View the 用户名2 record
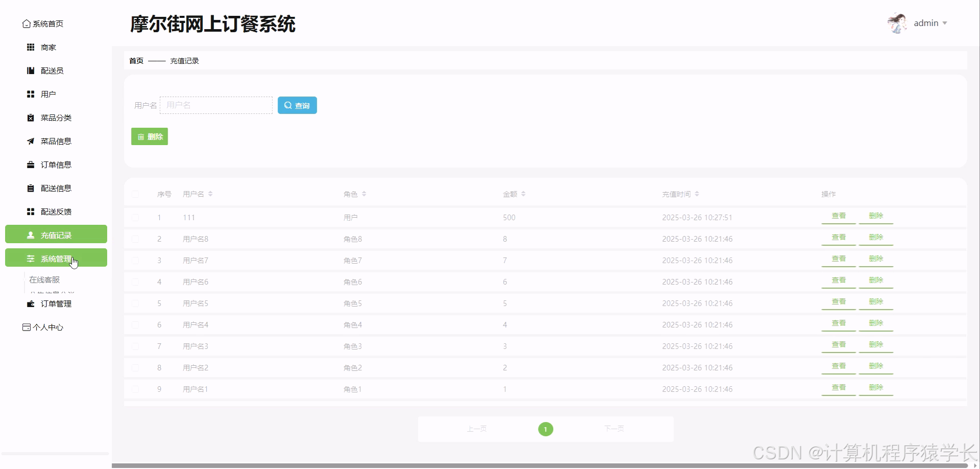Screen dimensions: 980x469 839,367
